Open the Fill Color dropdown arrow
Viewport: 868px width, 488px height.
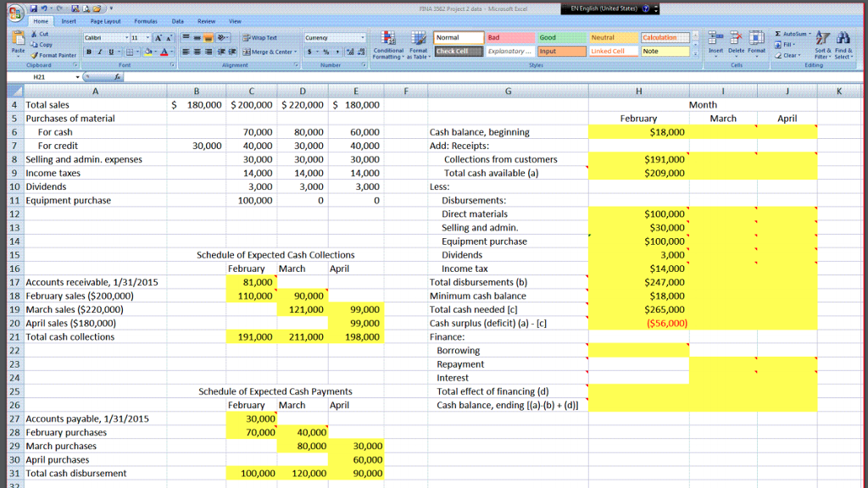(x=155, y=52)
